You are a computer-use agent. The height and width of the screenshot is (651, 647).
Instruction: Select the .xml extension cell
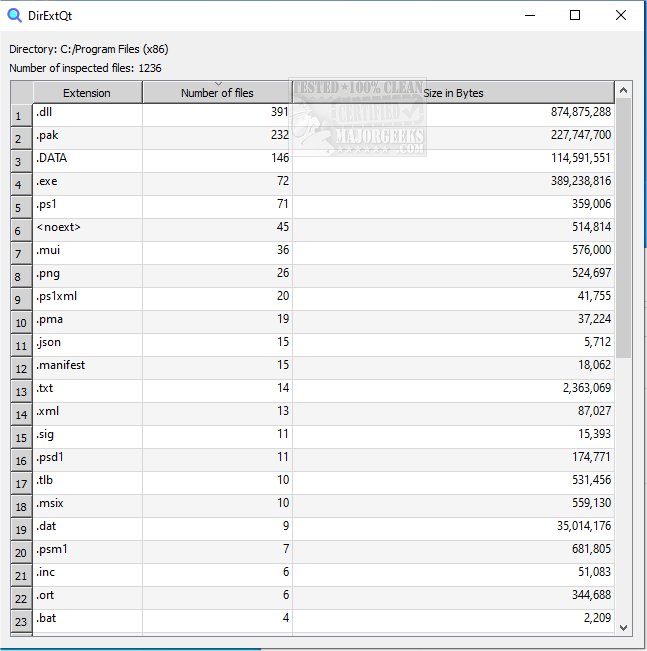pos(88,414)
